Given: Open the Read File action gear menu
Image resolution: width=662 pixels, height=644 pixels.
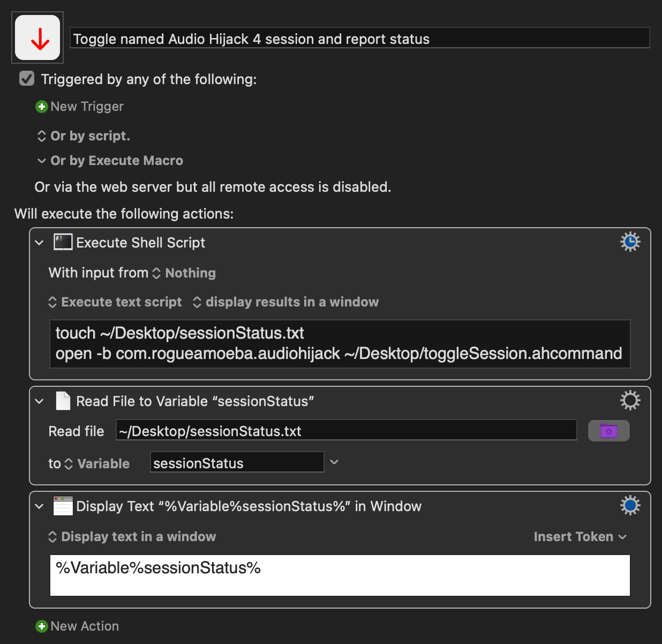Looking at the screenshot, I should tap(630, 400).
